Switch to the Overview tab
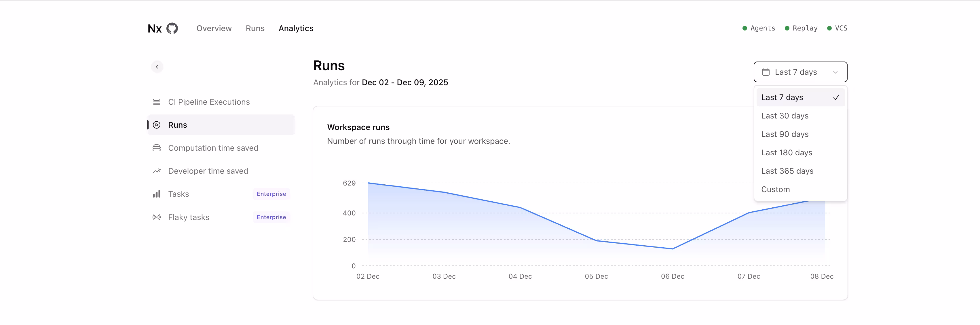980x325 pixels. pyautogui.click(x=214, y=28)
